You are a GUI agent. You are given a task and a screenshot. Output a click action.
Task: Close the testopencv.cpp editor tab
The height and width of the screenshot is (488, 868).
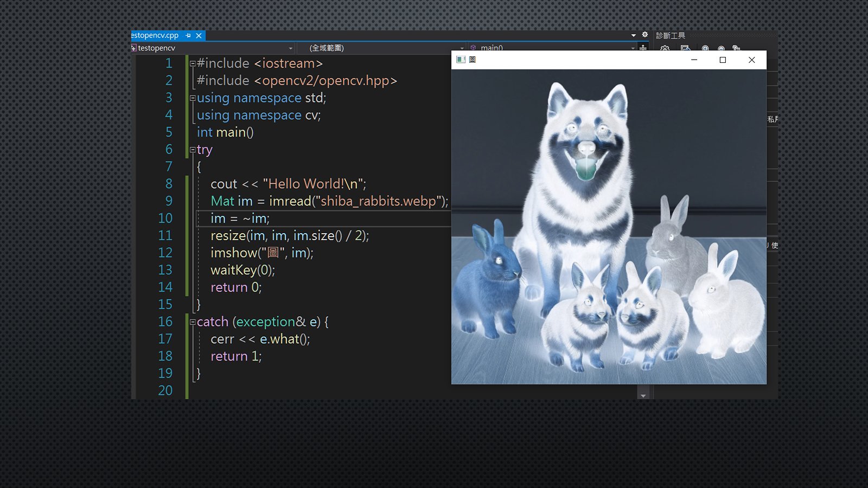[x=199, y=35]
